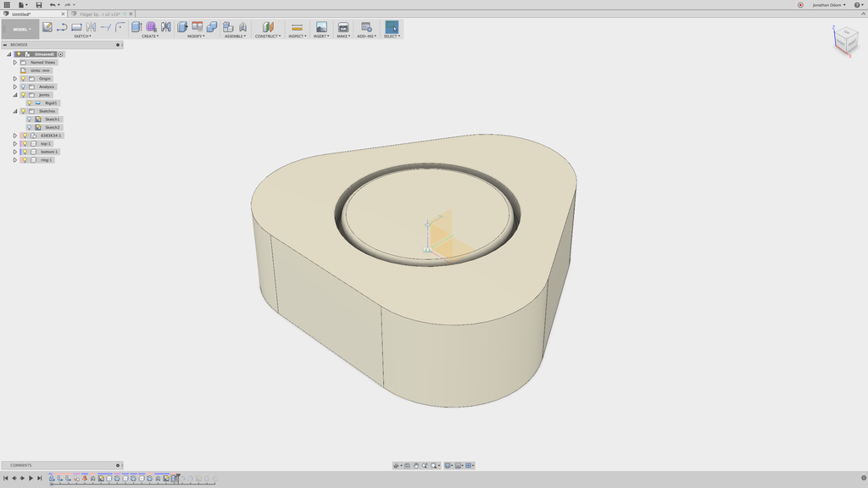The width and height of the screenshot is (868, 488).
Task: Expand the top:1 component
Action: 15,143
